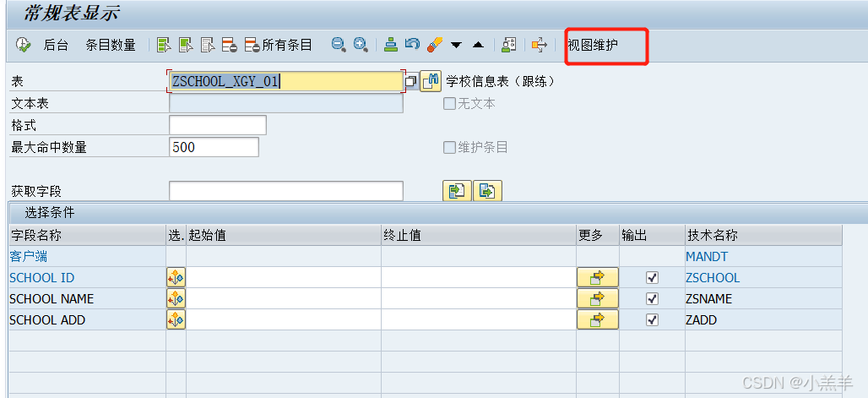Viewport: 868px width, 398px height.
Task: Click multiple selection button for SCHOOL ADD
Action: [x=597, y=320]
